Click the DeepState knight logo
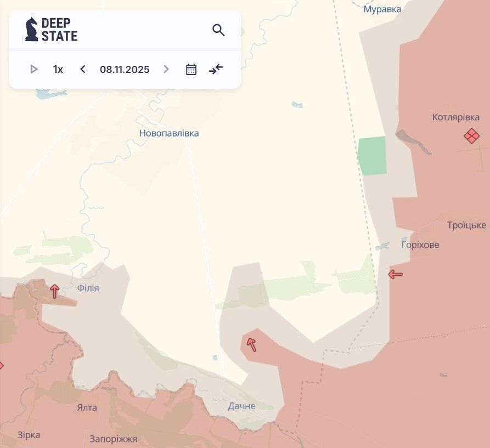 [x=32, y=30]
